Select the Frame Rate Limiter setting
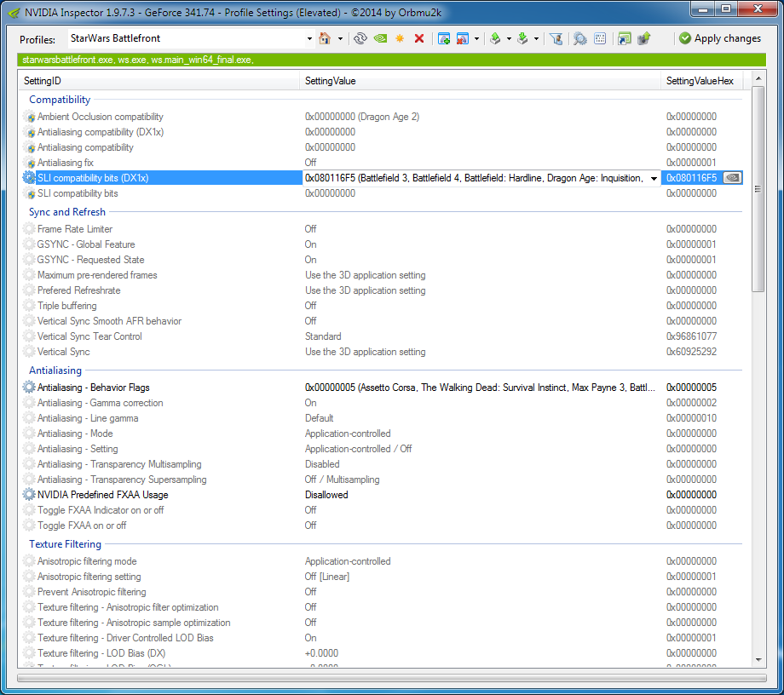784x695 pixels. pyautogui.click(x=75, y=229)
